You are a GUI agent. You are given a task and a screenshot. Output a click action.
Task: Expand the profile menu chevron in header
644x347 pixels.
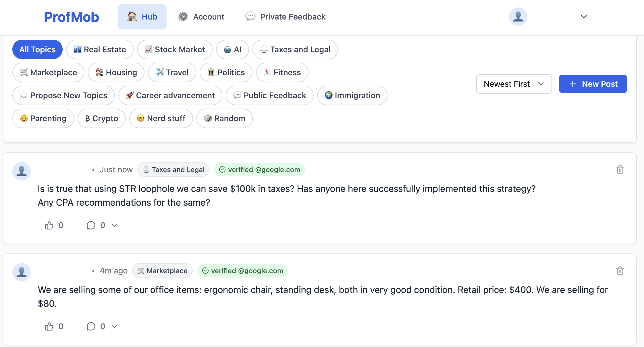pos(584,17)
